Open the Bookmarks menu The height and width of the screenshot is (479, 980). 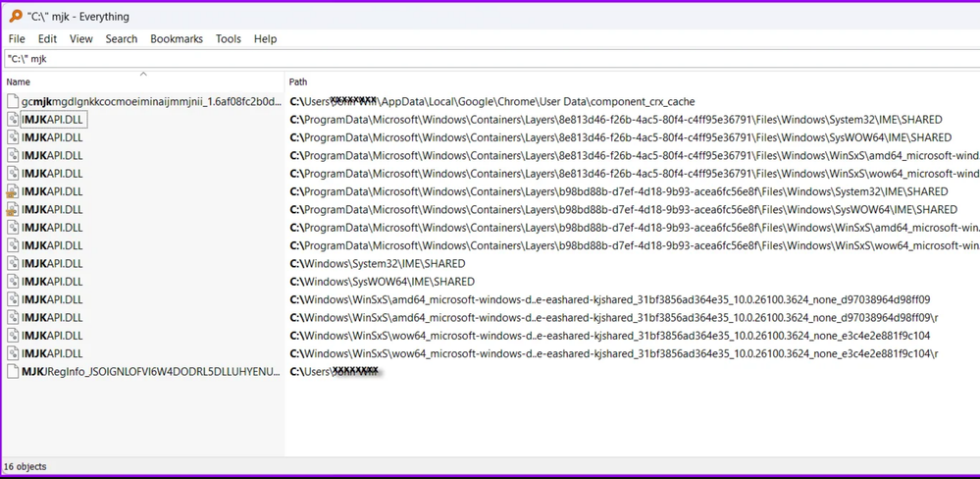coord(177,38)
